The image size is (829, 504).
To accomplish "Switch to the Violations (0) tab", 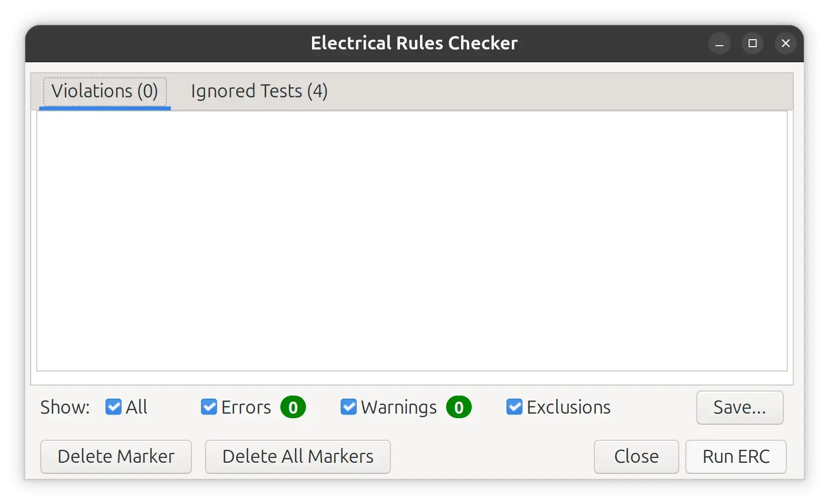I will [105, 91].
